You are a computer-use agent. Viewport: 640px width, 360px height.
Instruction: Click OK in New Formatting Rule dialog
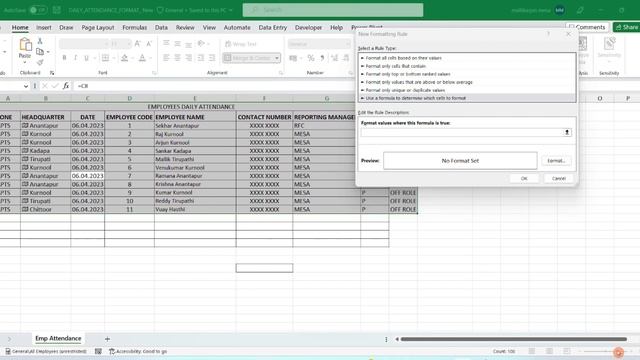[524, 178]
